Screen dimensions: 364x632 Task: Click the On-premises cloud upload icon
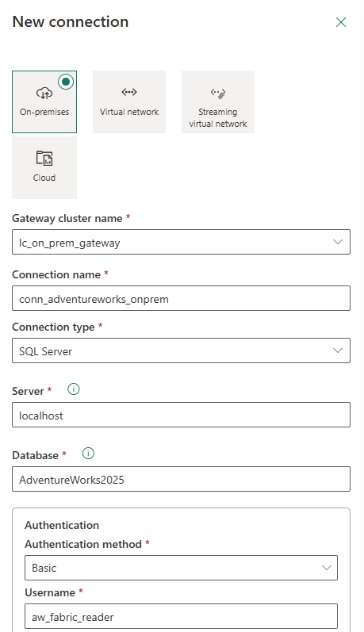tap(44, 93)
